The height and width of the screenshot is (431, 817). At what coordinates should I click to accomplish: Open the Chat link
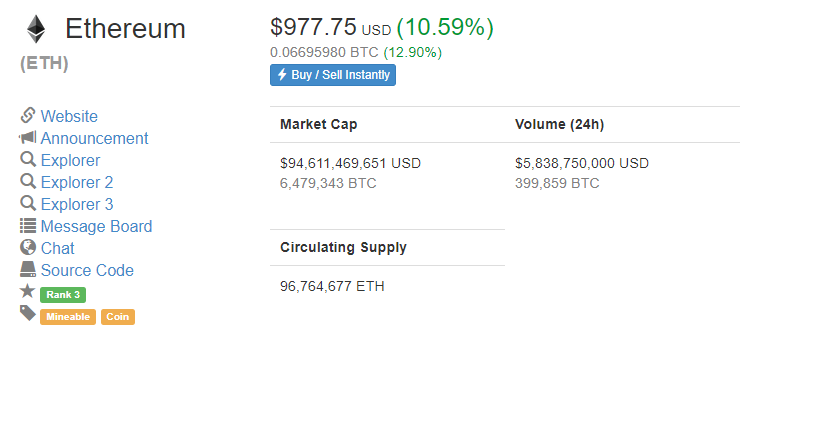(57, 248)
